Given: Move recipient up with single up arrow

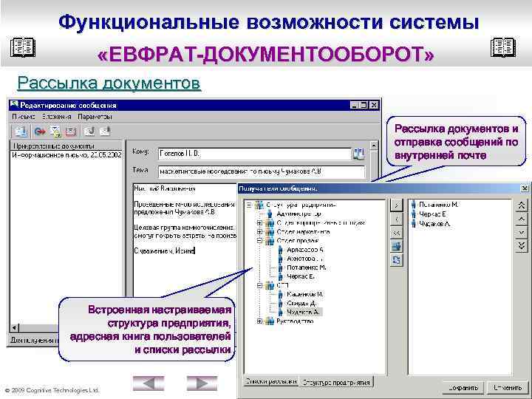Looking at the screenshot, I should pos(522,219).
